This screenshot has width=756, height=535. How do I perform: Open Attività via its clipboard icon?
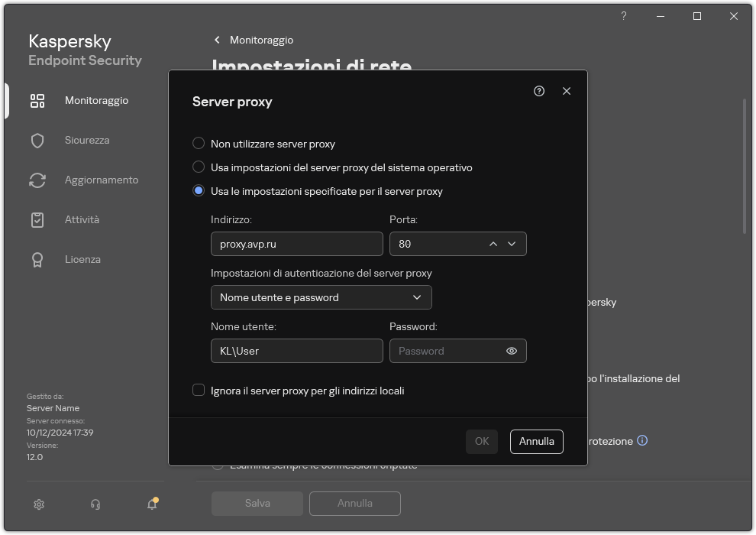37,219
